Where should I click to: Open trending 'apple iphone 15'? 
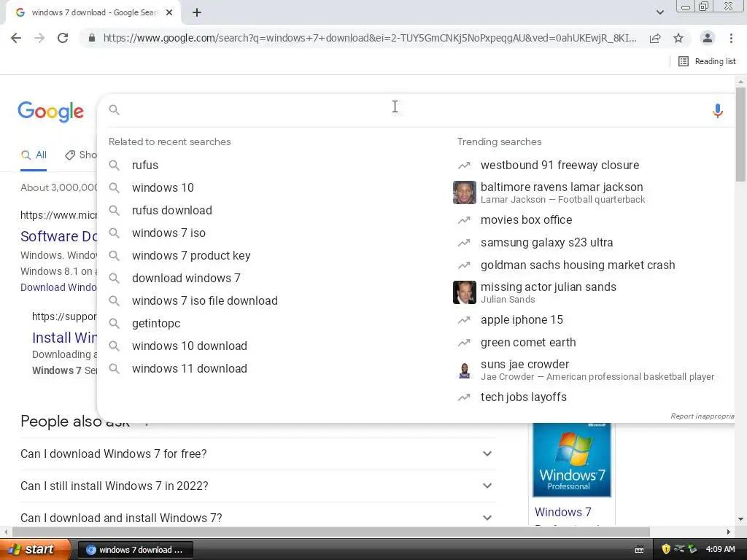522,320
